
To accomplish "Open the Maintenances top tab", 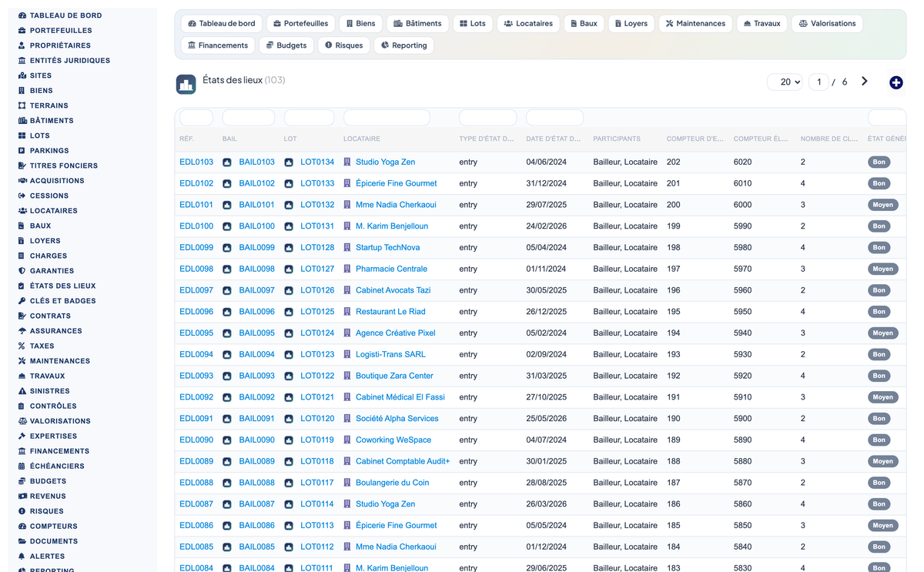I will pos(695,24).
